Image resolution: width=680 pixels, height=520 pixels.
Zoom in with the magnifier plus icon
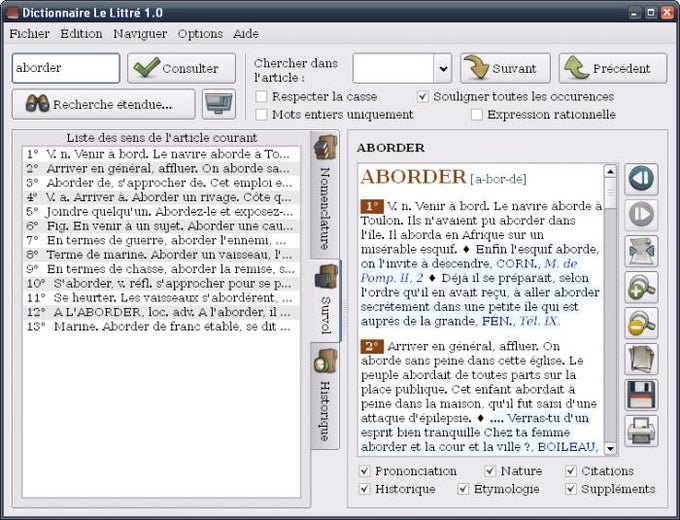tap(641, 287)
